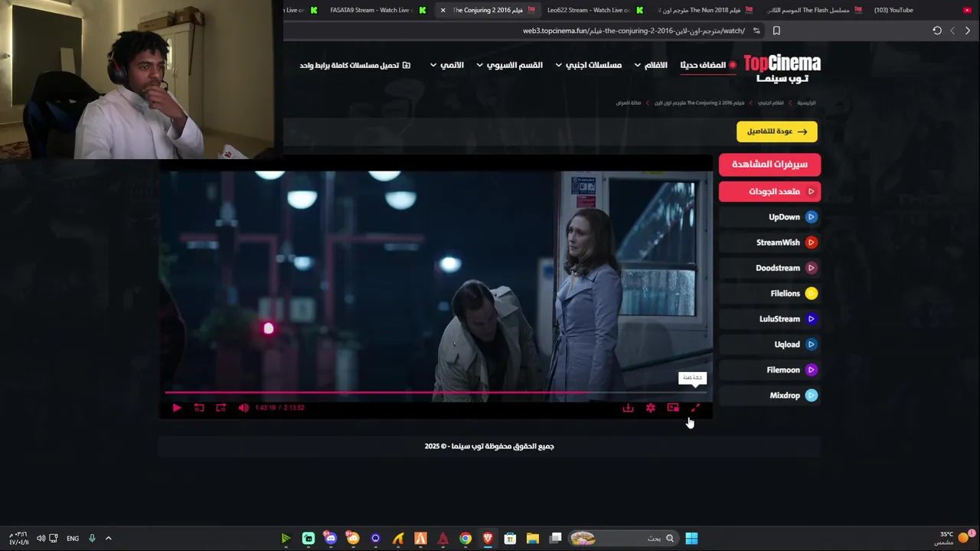Select the Filelions streaming server
980x551 pixels.
click(769, 294)
